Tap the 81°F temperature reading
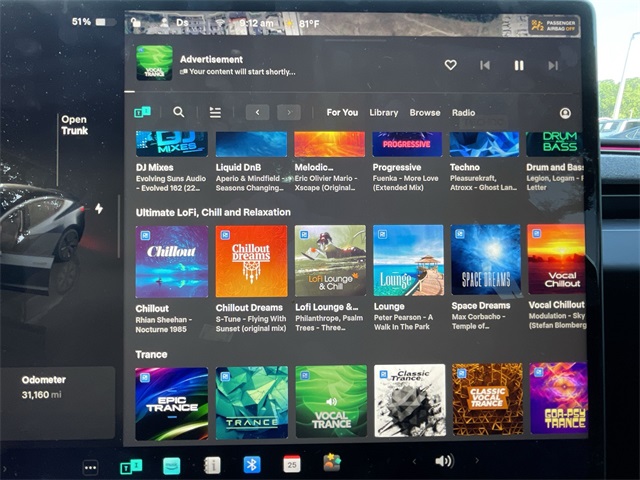Screen dimensions: 640x480 click(309, 24)
